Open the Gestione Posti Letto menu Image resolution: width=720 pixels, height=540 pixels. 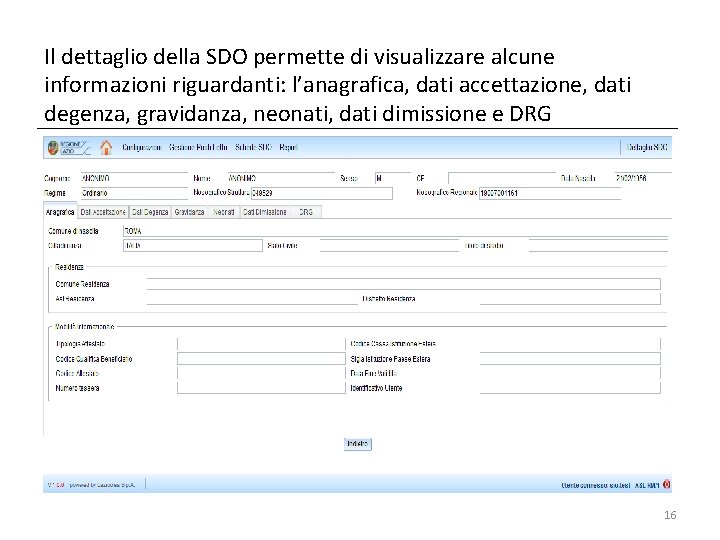pos(198,147)
